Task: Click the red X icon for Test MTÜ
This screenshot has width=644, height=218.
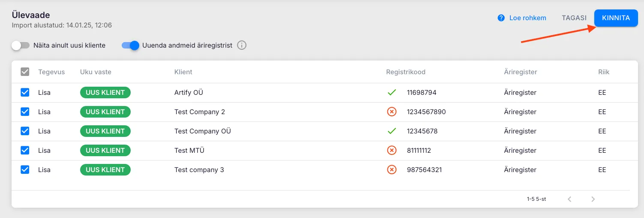Action: [391, 150]
